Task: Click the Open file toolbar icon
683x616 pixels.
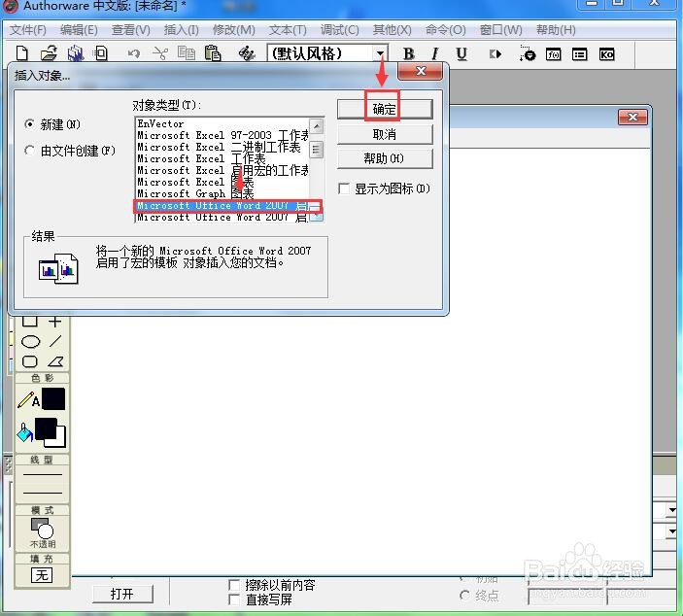Action: click(49, 53)
